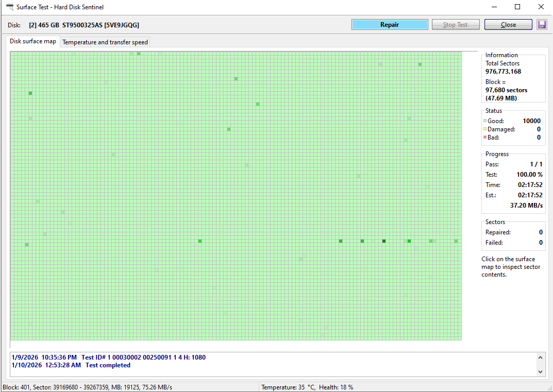Switch to Temperature and transfer speed tab
The height and width of the screenshot is (392, 553).
(105, 42)
